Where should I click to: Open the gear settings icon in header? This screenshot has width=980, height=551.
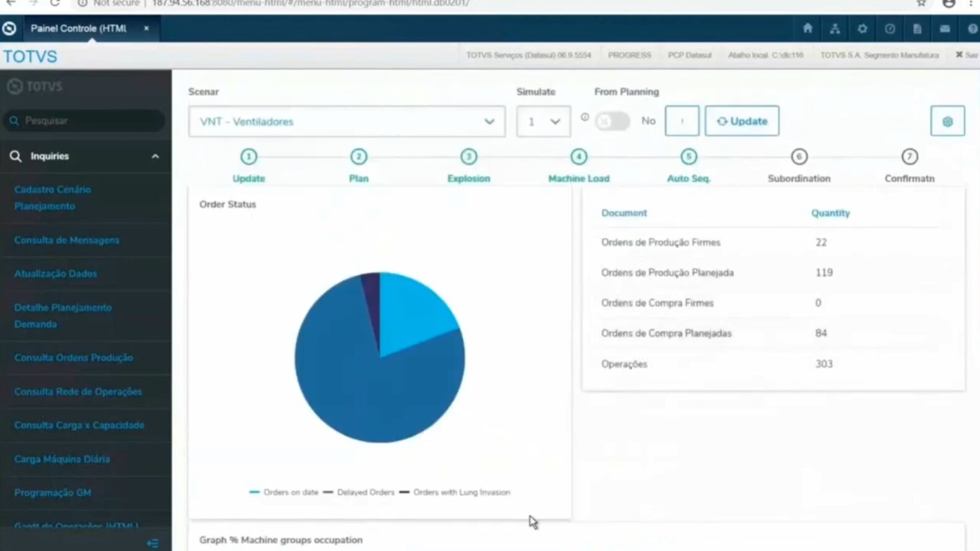[862, 28]
